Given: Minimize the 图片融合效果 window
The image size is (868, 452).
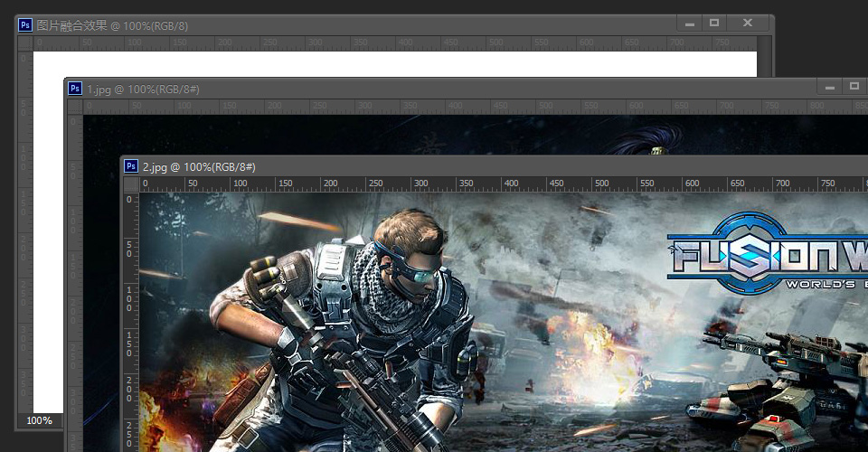Looking at the screenshot, I should point(690,24).
